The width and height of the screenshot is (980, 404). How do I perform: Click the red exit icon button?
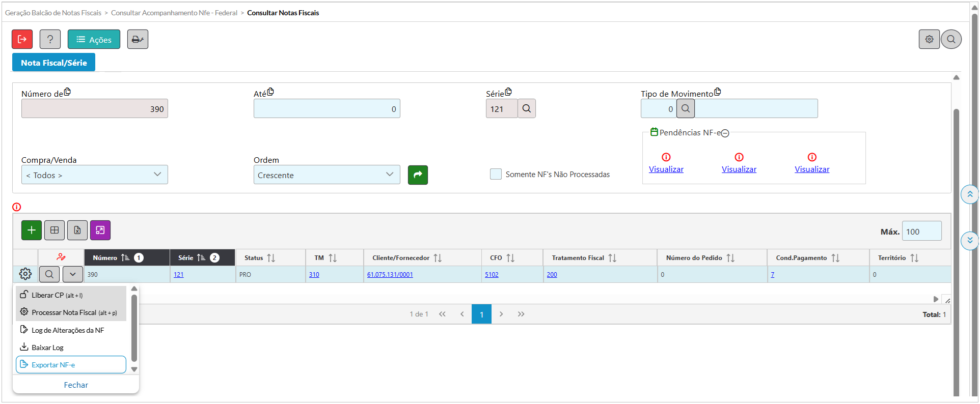click(x=22, y=39)
